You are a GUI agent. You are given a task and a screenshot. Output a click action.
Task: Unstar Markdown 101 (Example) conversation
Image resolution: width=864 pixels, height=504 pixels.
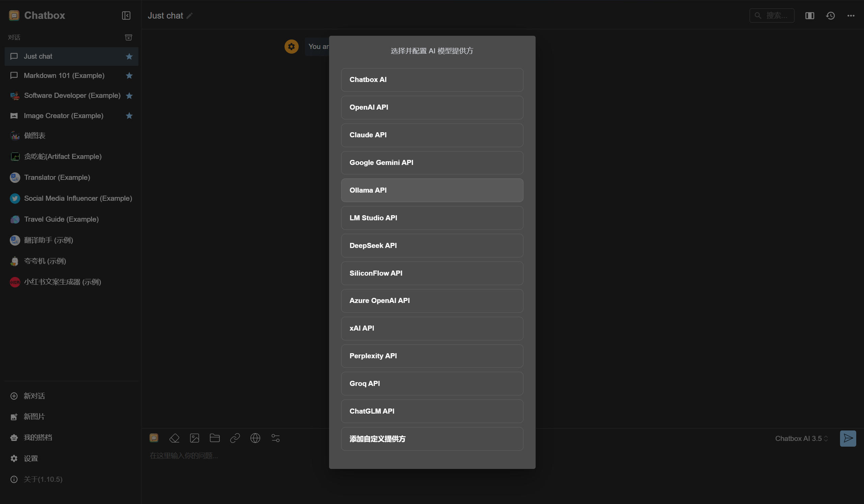pyautogui.click(x=129, y=76)
